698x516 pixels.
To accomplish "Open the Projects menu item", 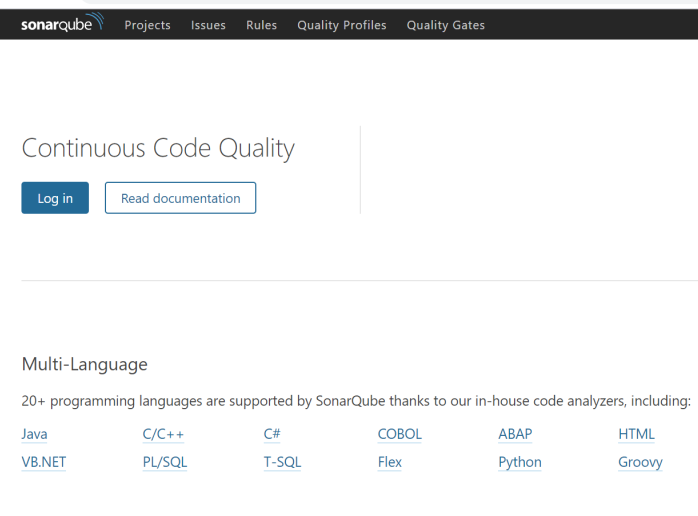I will coord(147,25).
